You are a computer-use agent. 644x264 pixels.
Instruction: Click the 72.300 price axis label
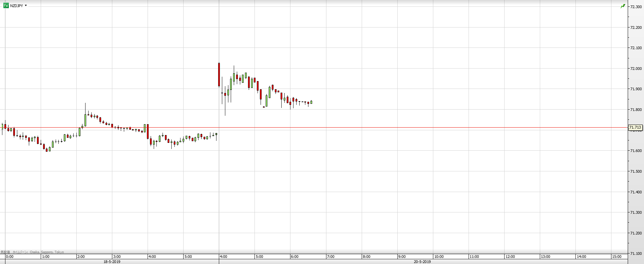pyautogui.click(x=636, y=7)
